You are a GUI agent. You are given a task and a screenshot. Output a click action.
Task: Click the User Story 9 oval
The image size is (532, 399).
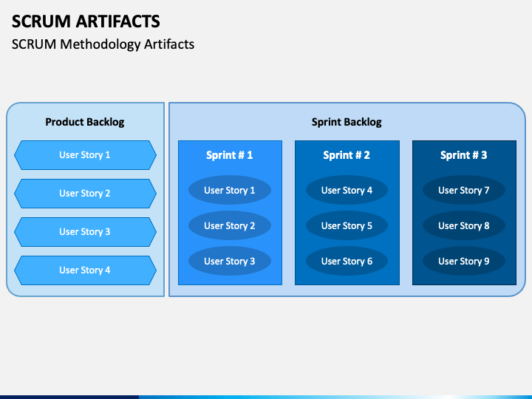click(464, 261)
